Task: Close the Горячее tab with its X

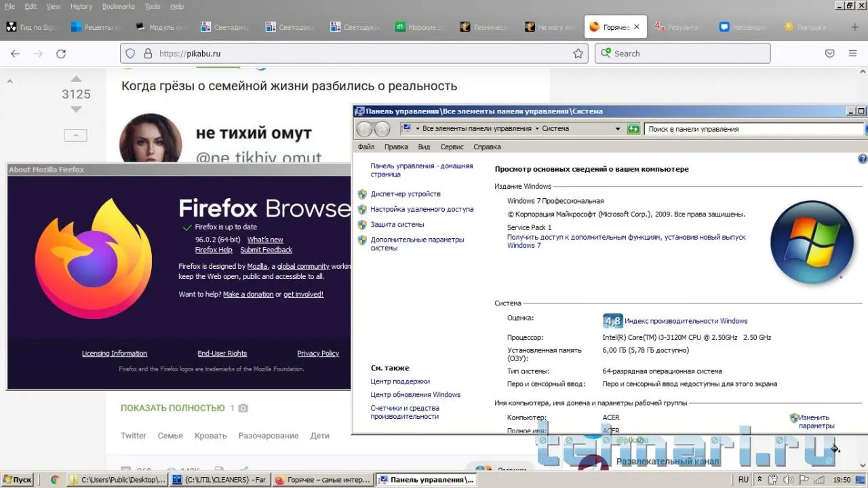Action: [635, 27]
